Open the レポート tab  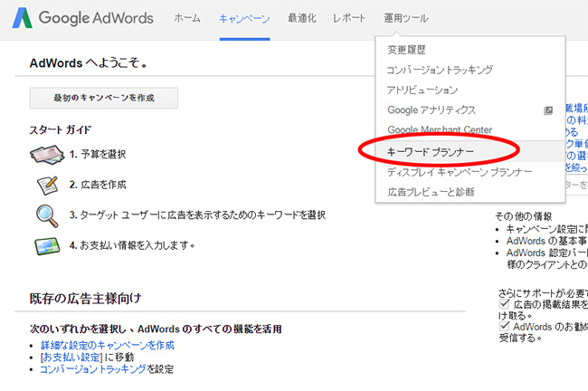[349, 18]
